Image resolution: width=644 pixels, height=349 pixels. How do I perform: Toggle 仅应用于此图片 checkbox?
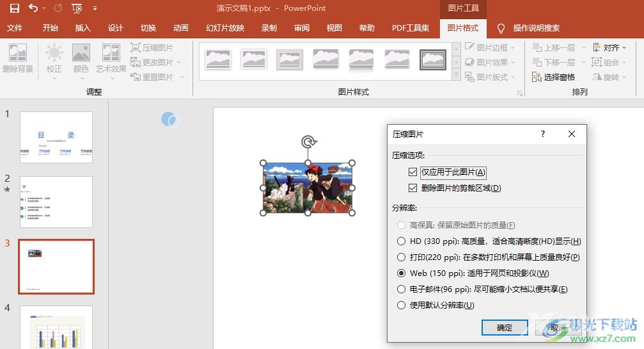tap(412, 172)
